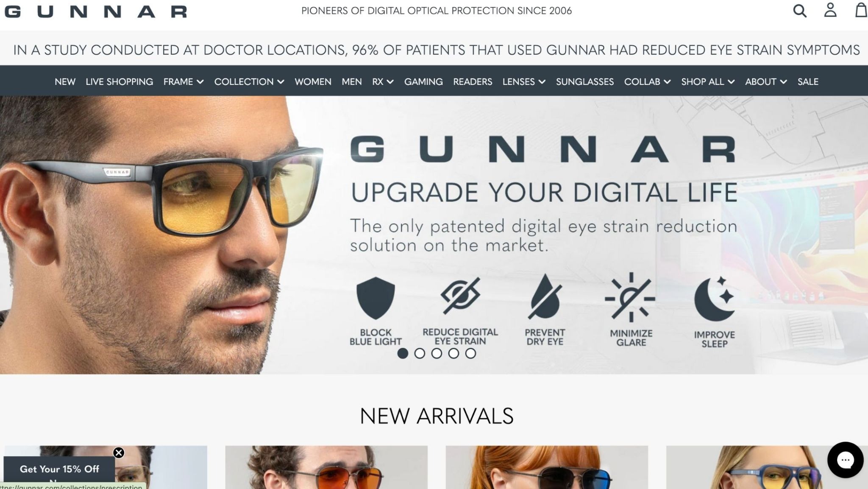Screen dimensions: 868x489
Task: Expand the Lenses dropdown menu
Action: point(524,81)
